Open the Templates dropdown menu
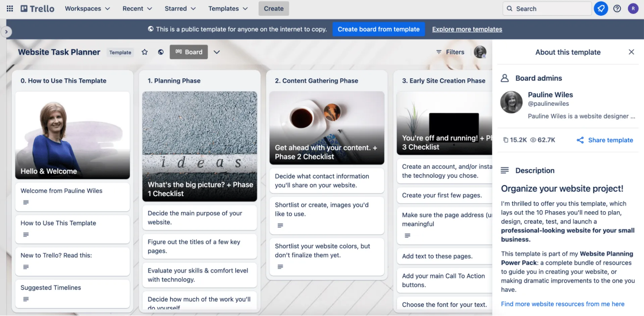This screenshot has width=644, height=316. [228, 9]
